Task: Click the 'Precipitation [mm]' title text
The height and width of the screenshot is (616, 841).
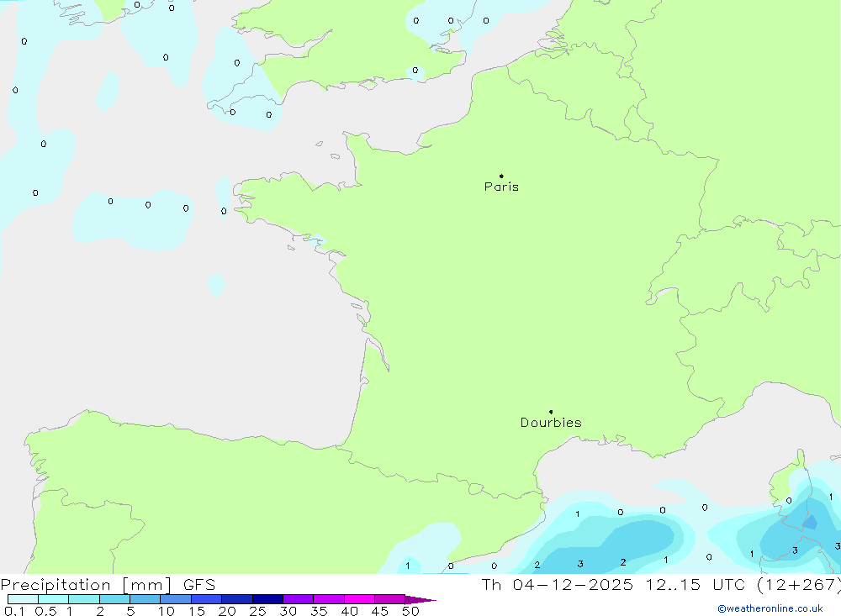Action: 86,585
